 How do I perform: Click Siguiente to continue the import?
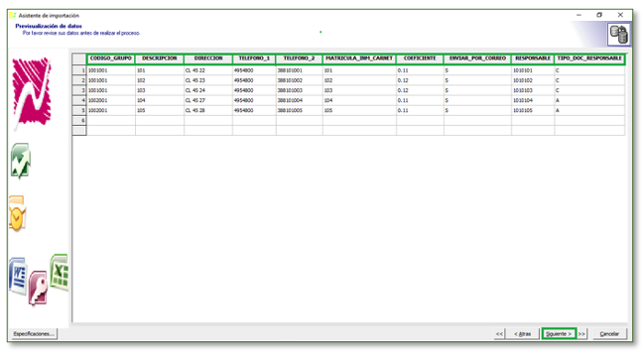click(x=559, y=333)
